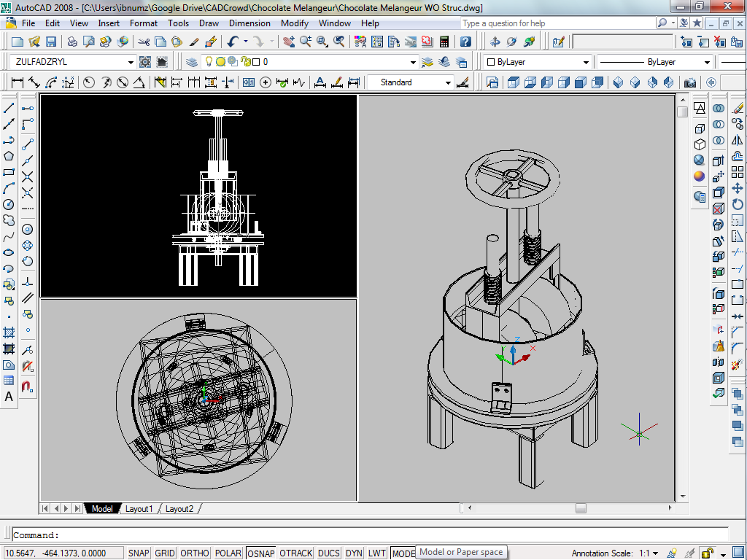Enable GRID display toggle
This screenshot has height=560, width=747.
coord(165,553)
